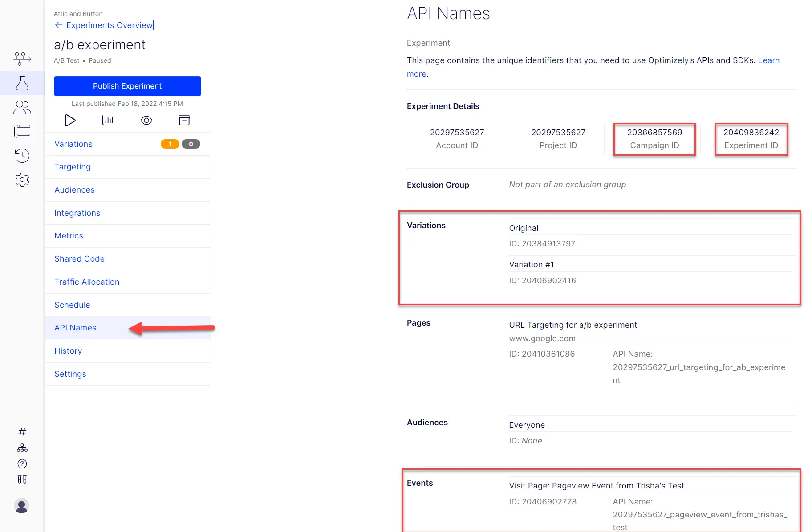804x532 pixels.
Task: Open the Traffic Allocation section
Action: pos(127,282)
